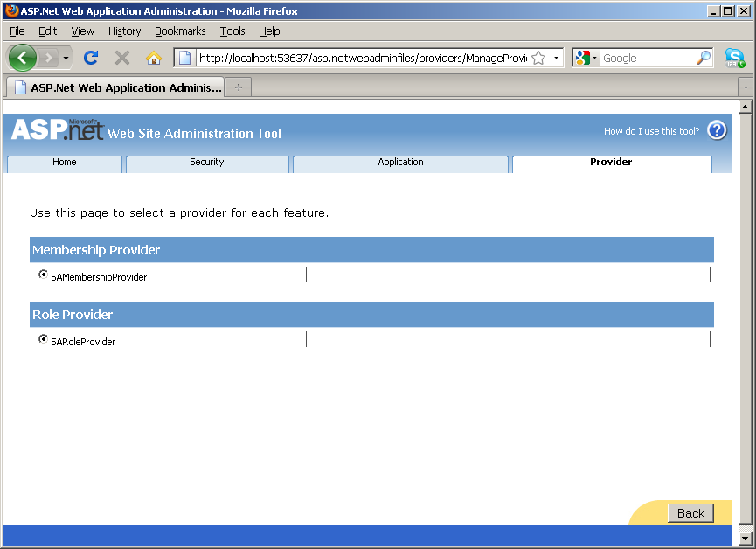Image resolution: width=756 pixels, height=549 pixels.
Task: Reload the page with the refresh icon
Action: click(91, 58)
